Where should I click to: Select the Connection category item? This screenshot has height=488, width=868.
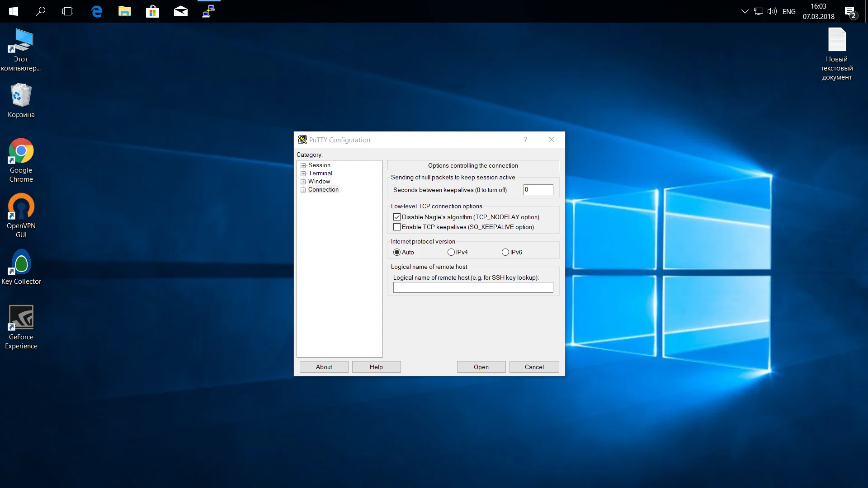[323, 190]
